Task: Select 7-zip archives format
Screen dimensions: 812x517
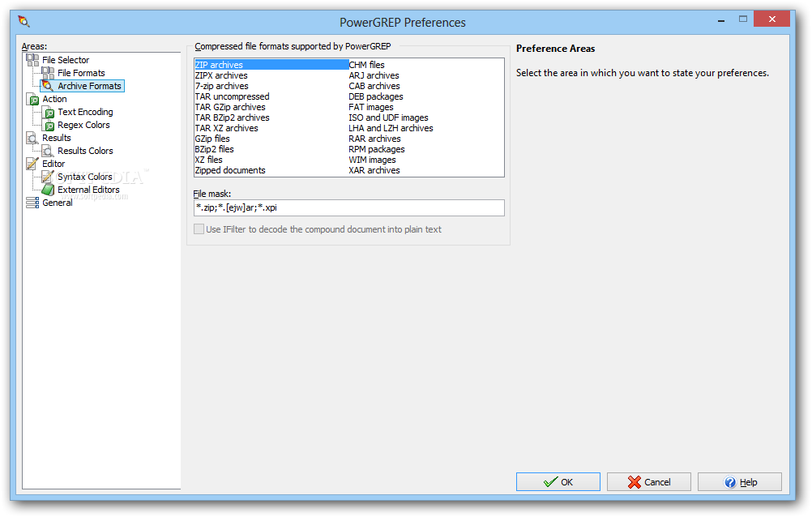Action: click(222, 86)
